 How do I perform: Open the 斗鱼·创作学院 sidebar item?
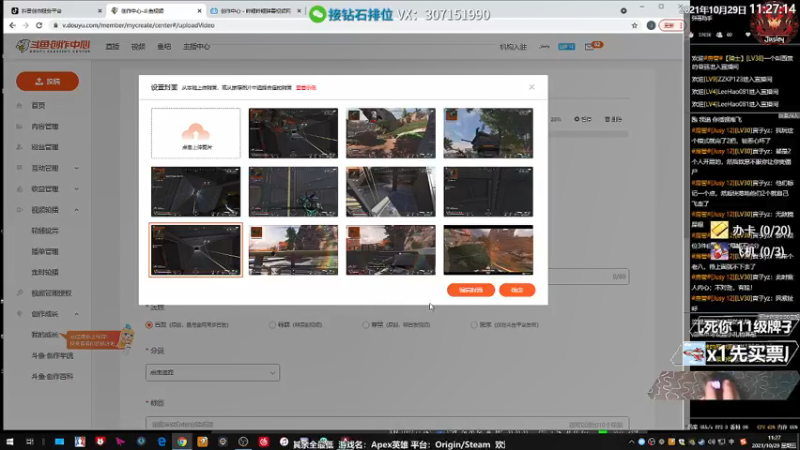52,356
